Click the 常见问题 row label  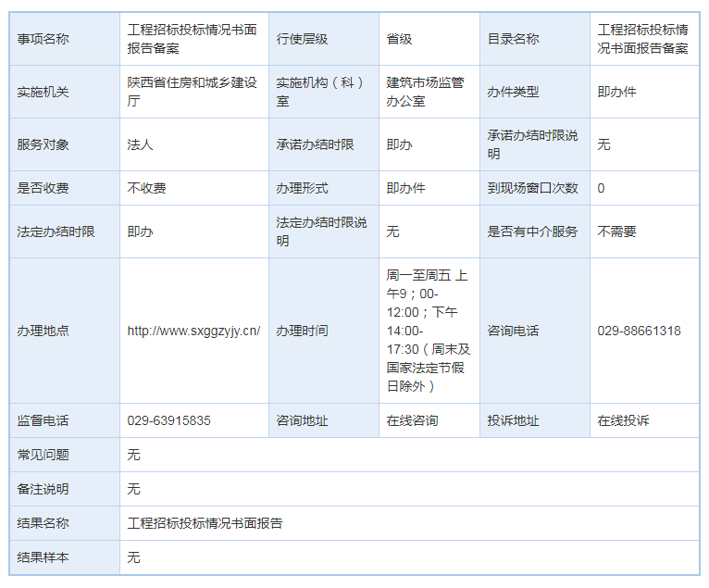pyautogui.click(x=43, y=455)
